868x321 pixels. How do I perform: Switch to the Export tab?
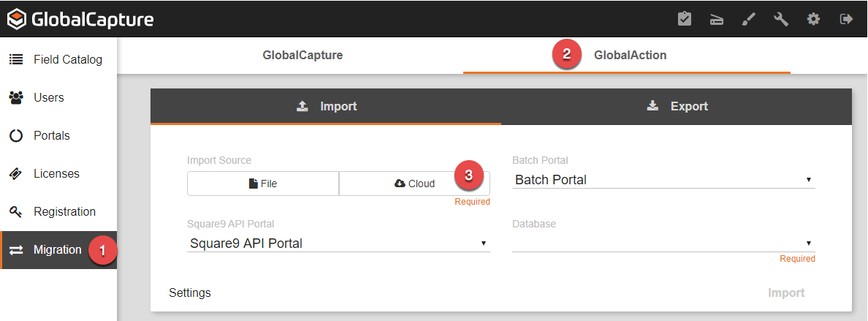coord(677,106)
